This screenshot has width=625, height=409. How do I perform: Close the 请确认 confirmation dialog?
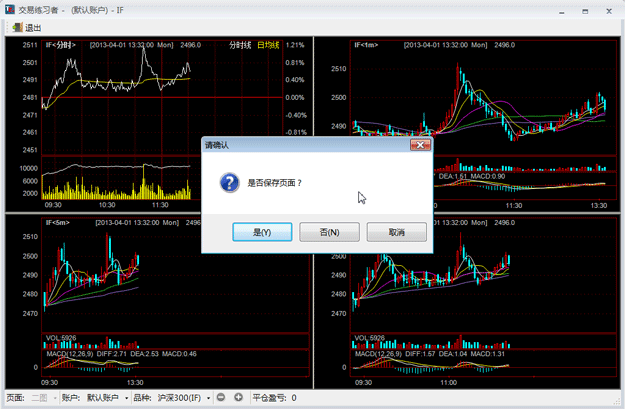(420, 146)
